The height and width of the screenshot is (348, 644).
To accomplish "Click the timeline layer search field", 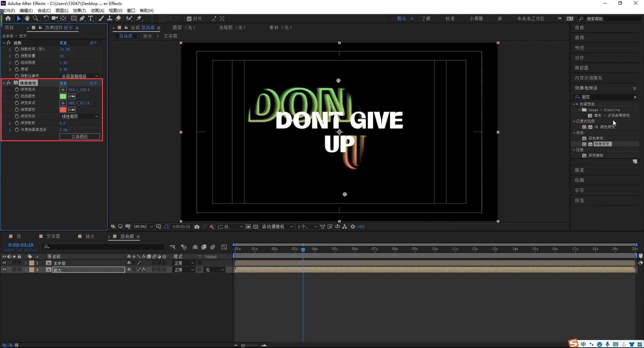I will (x=103, y=247).
